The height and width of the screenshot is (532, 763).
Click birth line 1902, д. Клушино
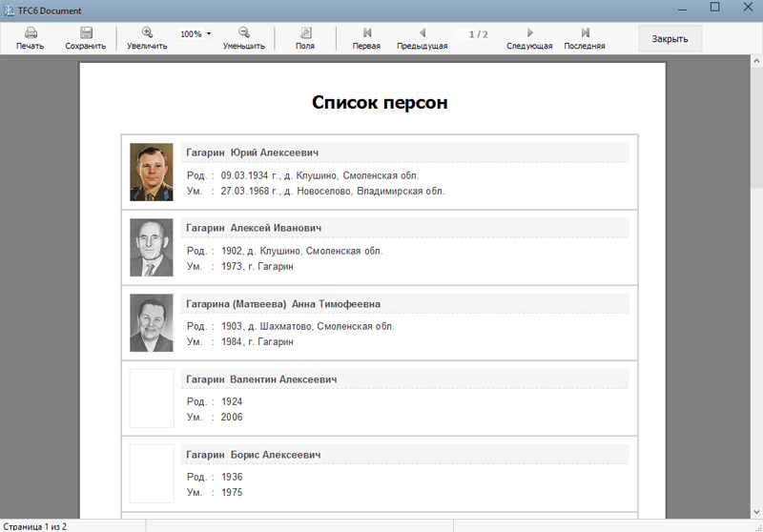click(x=301, y=251)
